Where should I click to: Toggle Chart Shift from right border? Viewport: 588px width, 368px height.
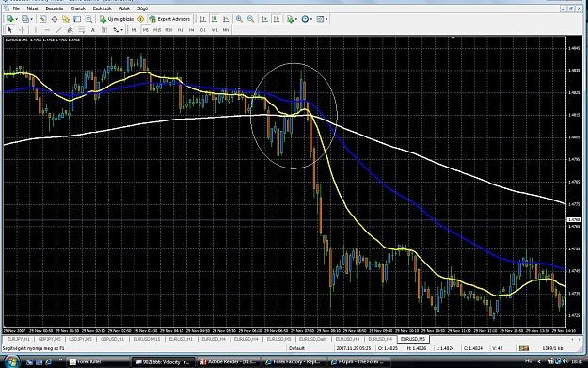pos(277,19)
